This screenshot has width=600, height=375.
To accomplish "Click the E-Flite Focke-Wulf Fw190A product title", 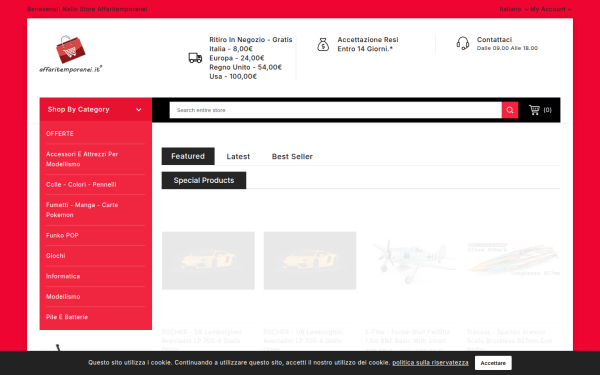I will click(x=408, y=336).
